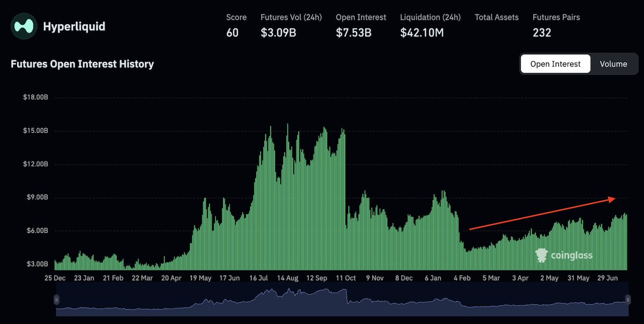Click the coinglass watermark logo
Image resolution: width=644 pixels, height=324 pixels.
[564, 255]
